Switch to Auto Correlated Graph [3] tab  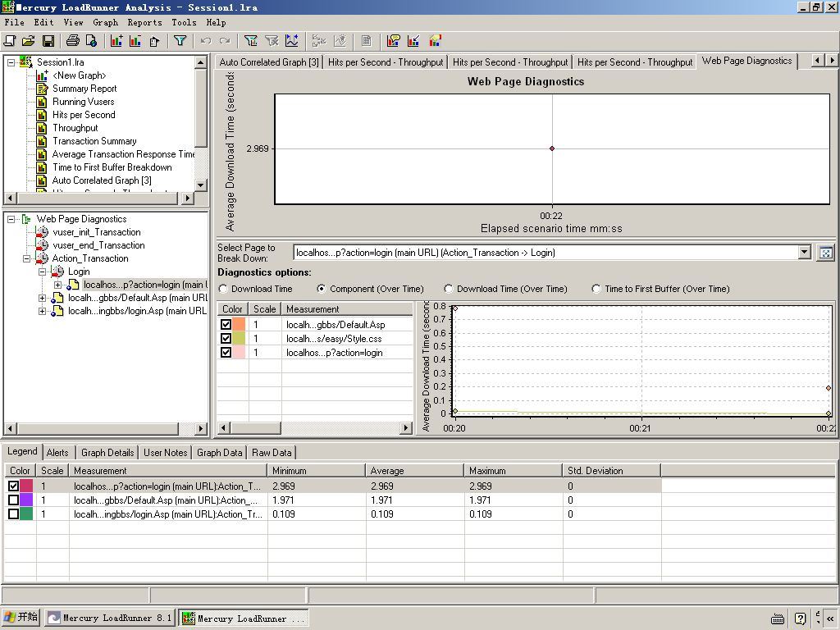tap(269, 62)
